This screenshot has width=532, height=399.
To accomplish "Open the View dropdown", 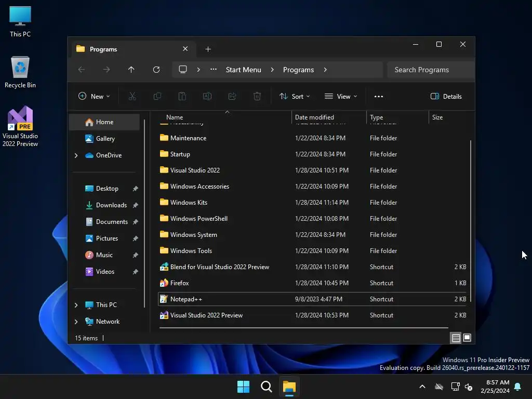I will [x=341, y=96].
